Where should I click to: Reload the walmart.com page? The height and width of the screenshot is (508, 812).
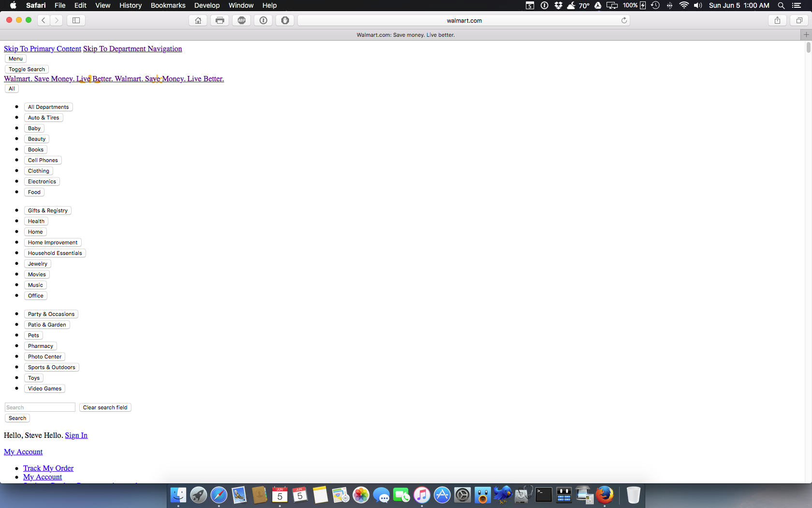(x=624, y=20)
